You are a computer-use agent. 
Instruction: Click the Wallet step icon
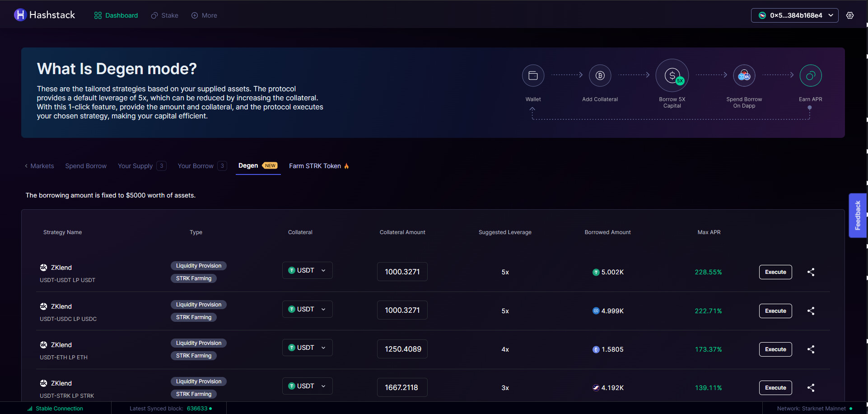click(x=533, y=75)
